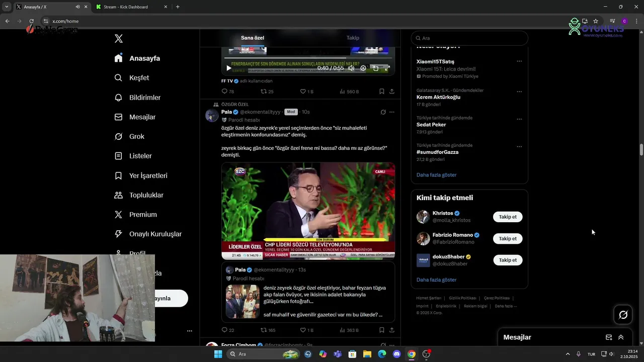Open account menu three dots in sidebar
This screenshot has width=644, height=362.
[190, 331]
